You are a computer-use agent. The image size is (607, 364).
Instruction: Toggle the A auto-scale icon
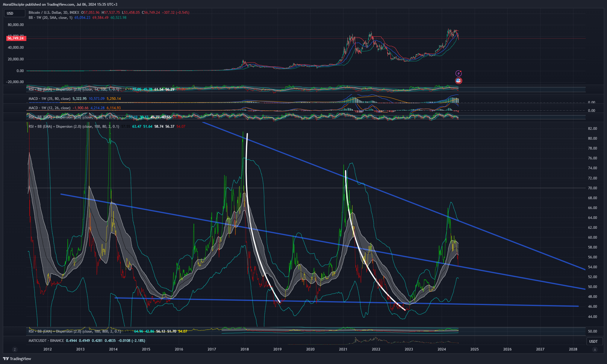(595, 349)
